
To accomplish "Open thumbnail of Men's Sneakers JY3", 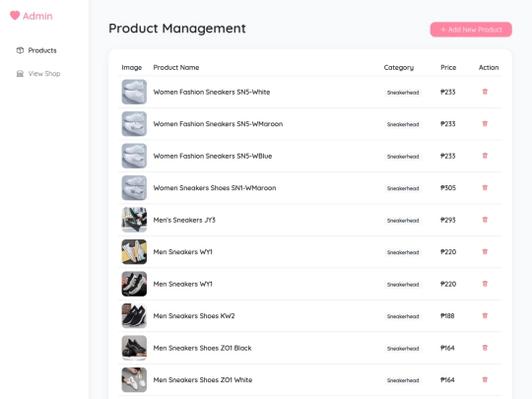I will click(x=134, y=220).
